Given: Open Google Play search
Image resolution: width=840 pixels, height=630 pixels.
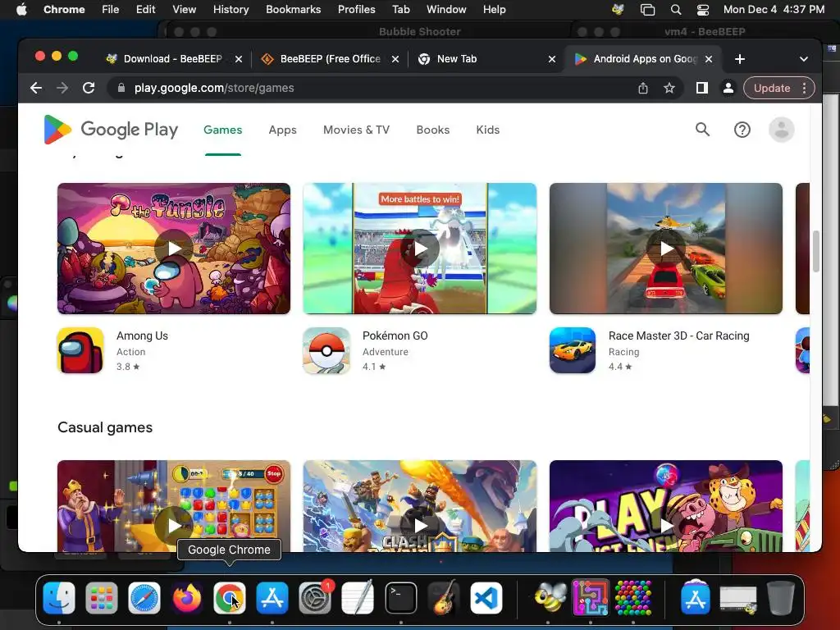Looking at the screenshot, I should point(702,130).
